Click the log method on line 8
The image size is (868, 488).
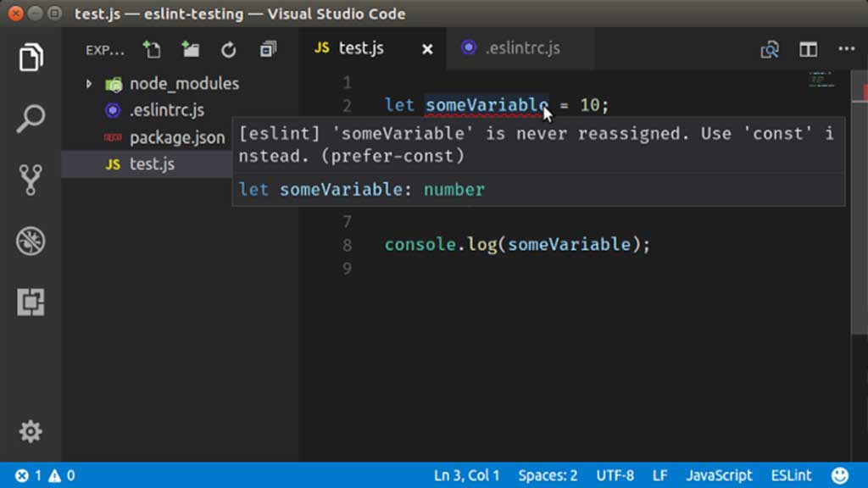[x=482, y=245]
